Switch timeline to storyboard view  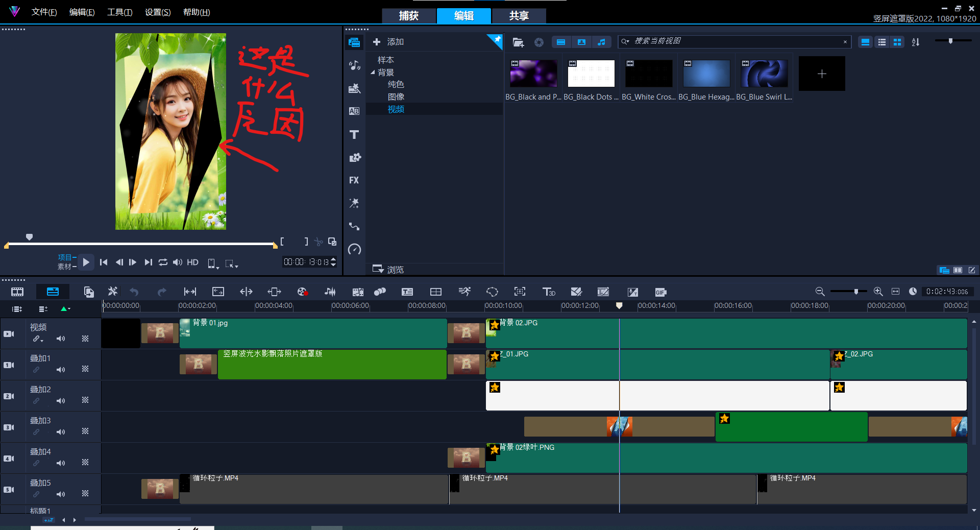point(17,292)
